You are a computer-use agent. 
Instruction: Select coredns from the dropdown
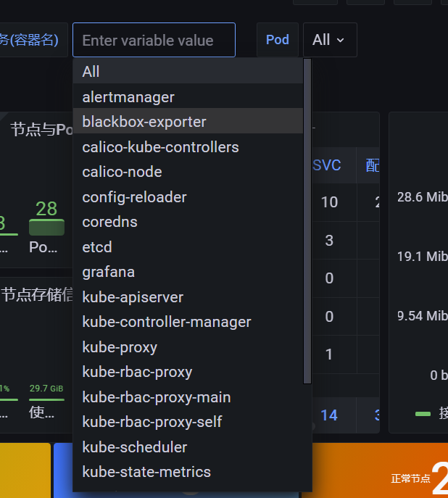pyautogui.click(x=188, y=222)
